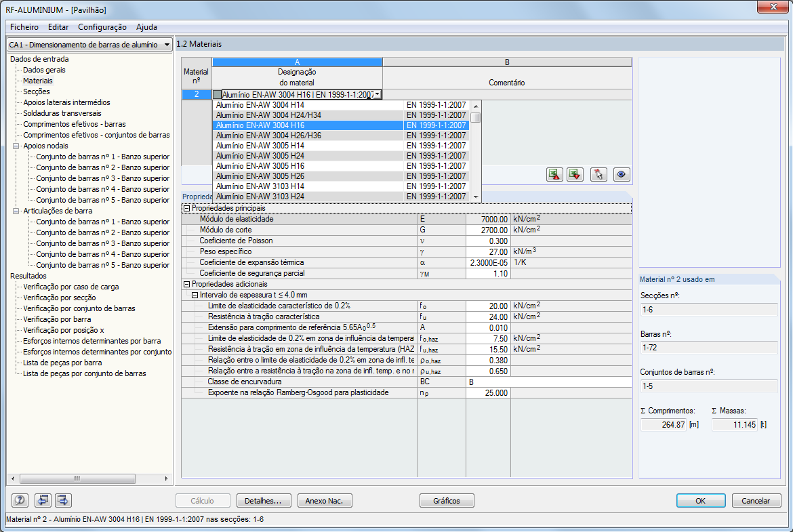
Task: Select Alumínio EN-AW 3005 H14 option
Action: [x=342, y=146]
